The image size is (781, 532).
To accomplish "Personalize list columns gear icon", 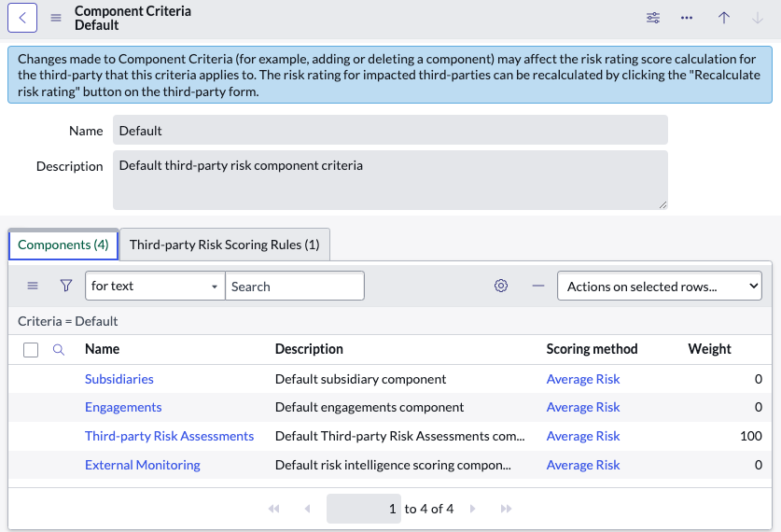I will coord(501,286).
